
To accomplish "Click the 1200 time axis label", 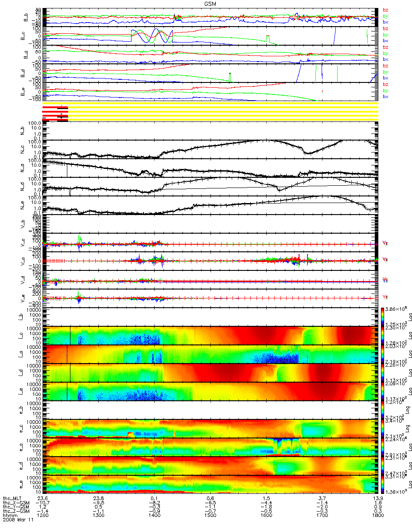I will (x=43, y=516).
